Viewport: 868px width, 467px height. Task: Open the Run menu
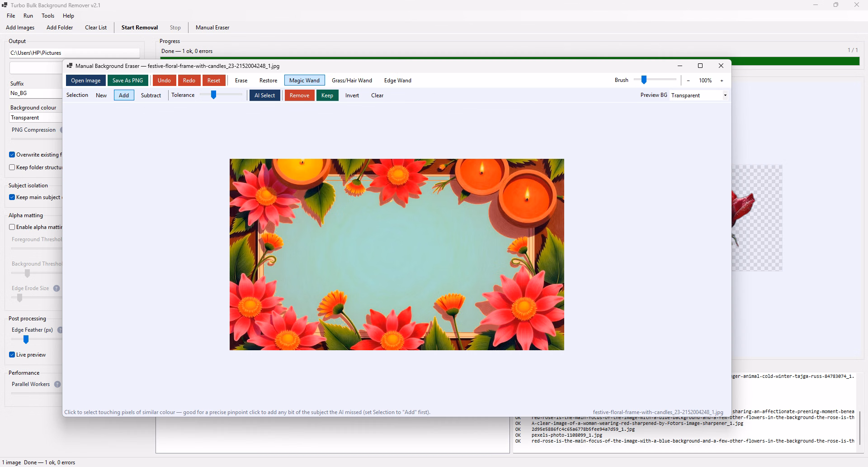pyautogui.click(x=28, y=16)
